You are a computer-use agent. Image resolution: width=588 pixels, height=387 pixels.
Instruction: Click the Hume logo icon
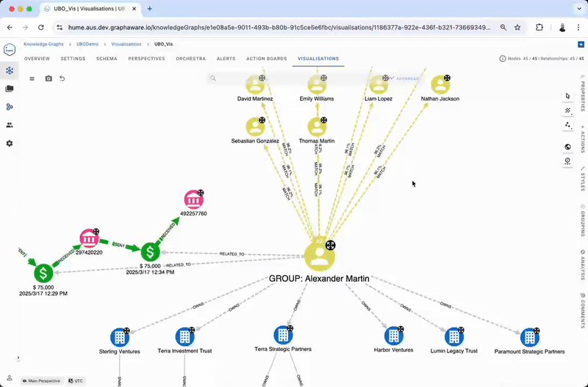tap(10, 49)
